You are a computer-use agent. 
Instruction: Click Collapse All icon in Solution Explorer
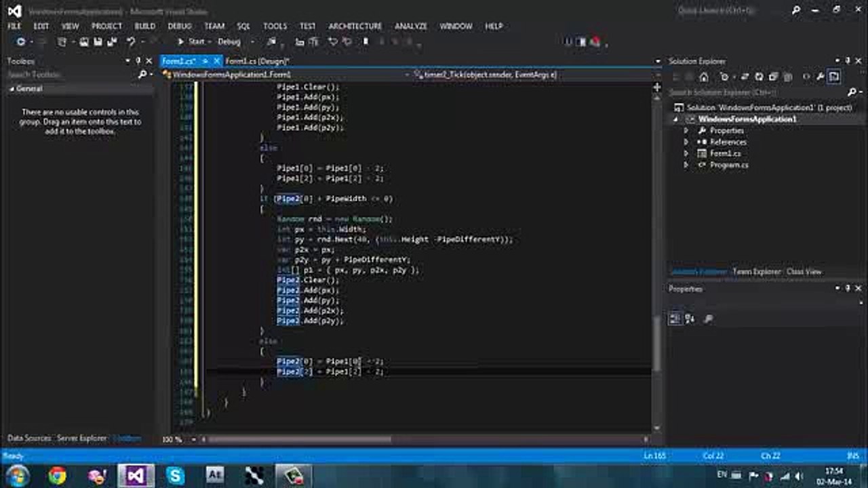pos(772,77)
